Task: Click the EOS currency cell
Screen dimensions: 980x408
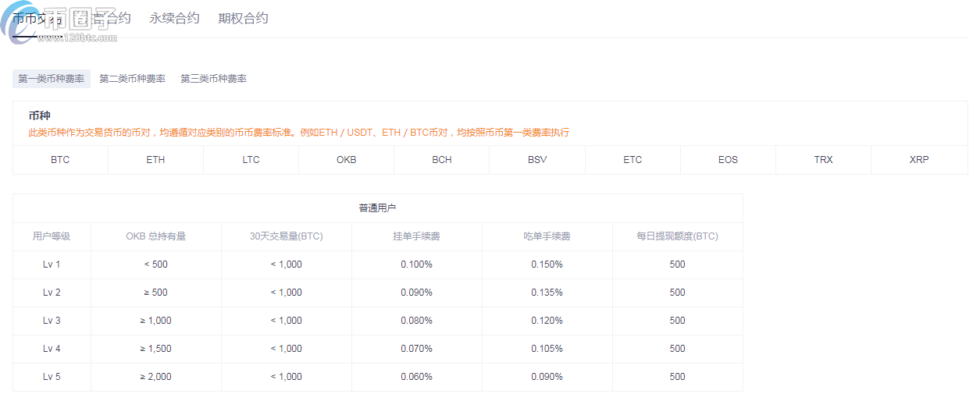Action: pyautogui.click(x=728, y=160)
